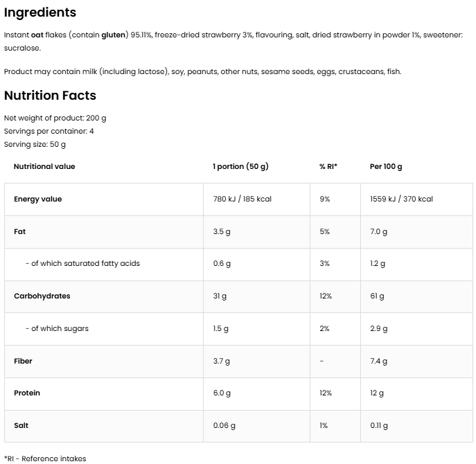This screenshot has height=464, width=476.
Task: Click the 780 kJ / 185 kcal cell
Action: click(243, 199)
